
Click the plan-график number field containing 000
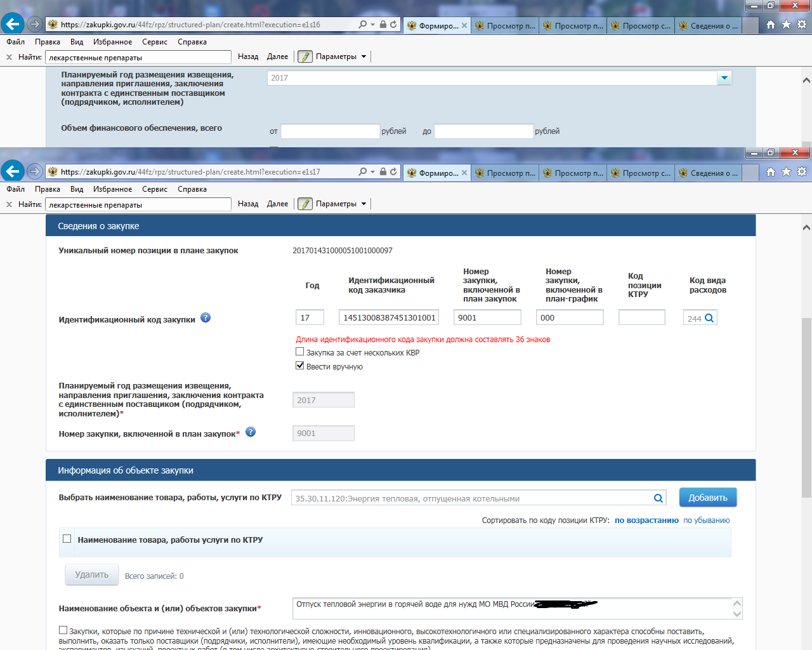click(570, 317)
